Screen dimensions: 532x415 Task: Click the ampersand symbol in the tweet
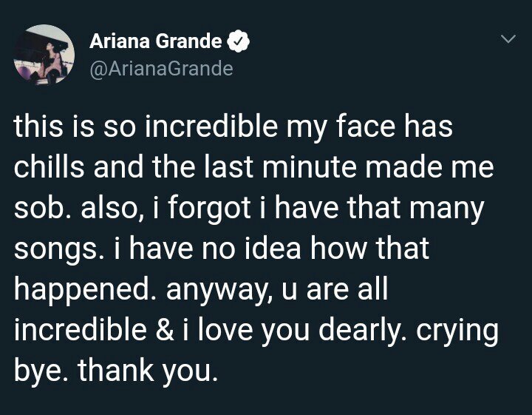coord(166,329)
